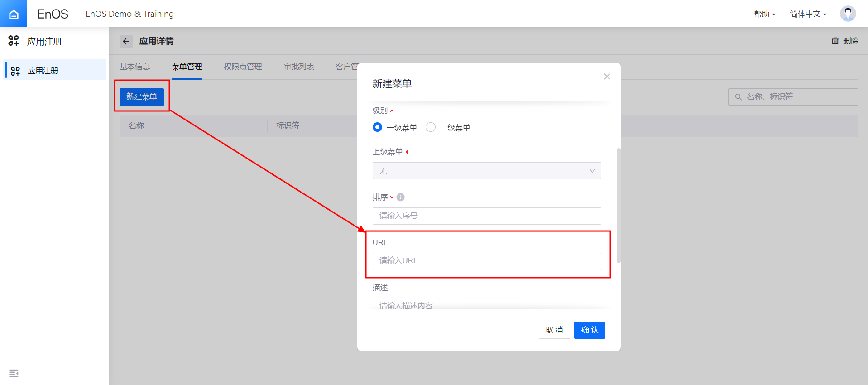Screen dimensions: 868x385
Task: Close the 新建菜单 dialog with X
Action: [x=607, y=77]
